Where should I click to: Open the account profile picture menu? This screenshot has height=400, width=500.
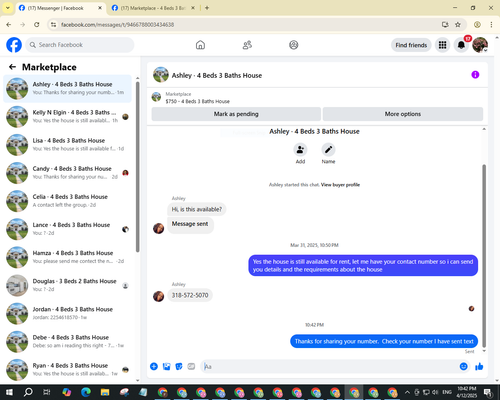click(x=480, y=45)
